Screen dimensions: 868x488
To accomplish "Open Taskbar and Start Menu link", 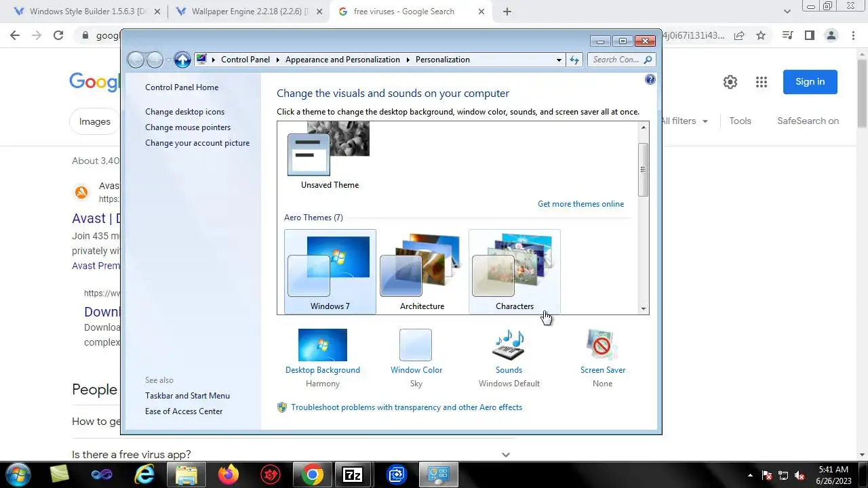I will pos(187,396).
